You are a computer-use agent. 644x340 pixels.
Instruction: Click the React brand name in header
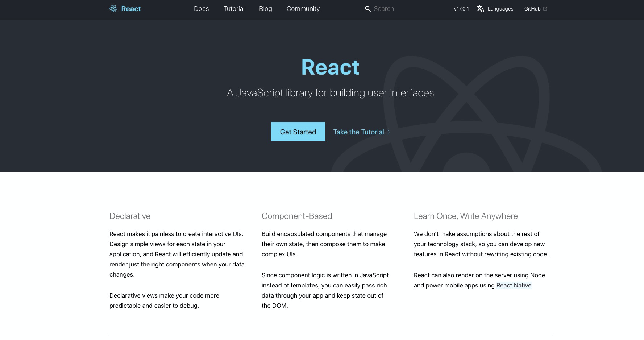point(131,9)
